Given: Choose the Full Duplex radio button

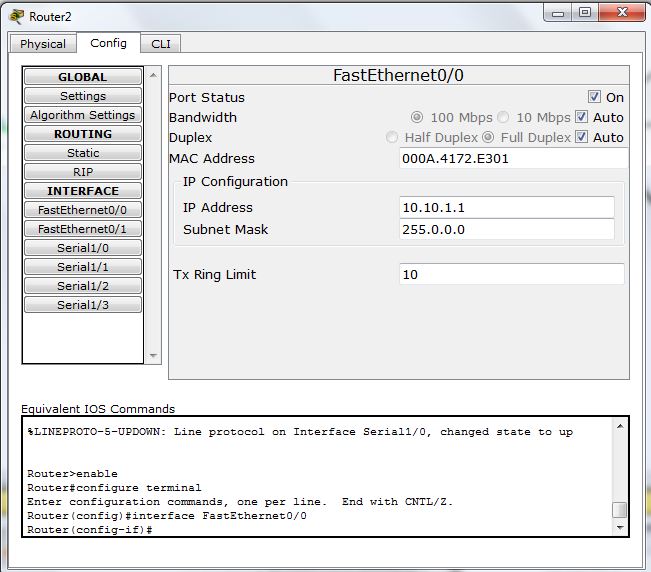Looking at the screenshot, I should [x=488, y=137].
